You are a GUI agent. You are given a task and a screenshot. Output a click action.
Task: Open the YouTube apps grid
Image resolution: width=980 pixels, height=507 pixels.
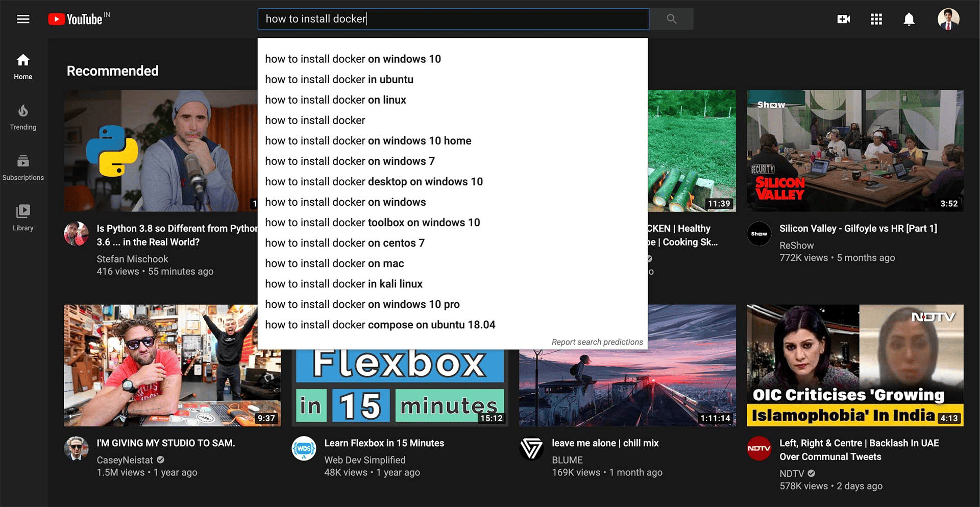pos(876,19)
